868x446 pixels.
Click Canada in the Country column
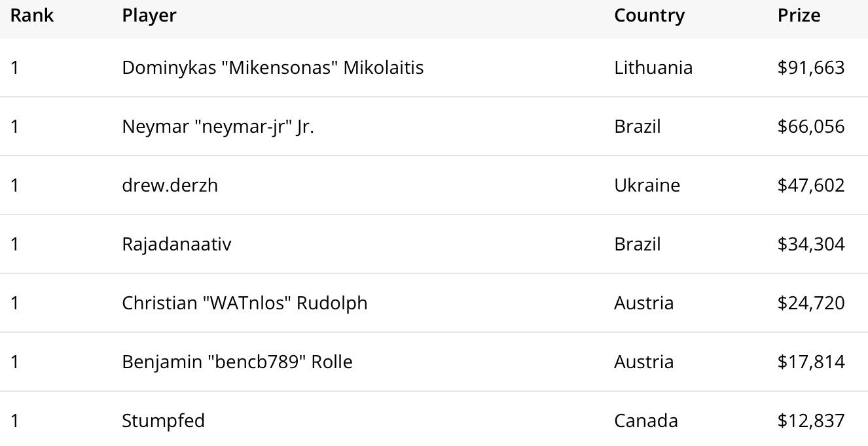[645, 420]
